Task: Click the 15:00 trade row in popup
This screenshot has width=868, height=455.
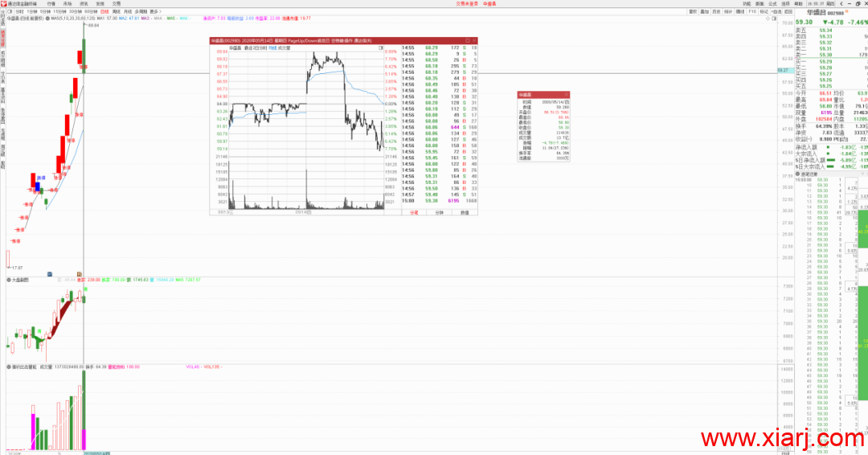Action: [x=439, y=200]
